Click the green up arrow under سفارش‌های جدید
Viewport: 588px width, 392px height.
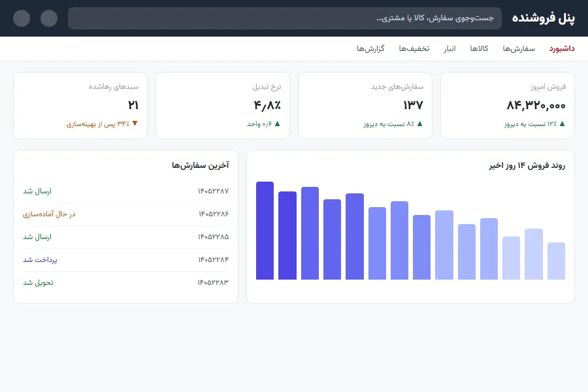point(419,123)
